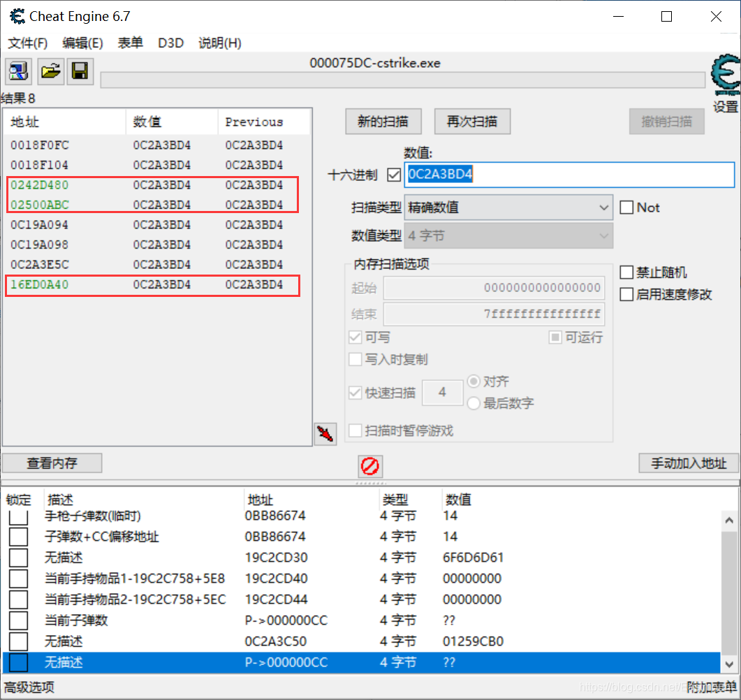Click the scan value input field
This screenshot has height=700, width=741.
(569, 175)
